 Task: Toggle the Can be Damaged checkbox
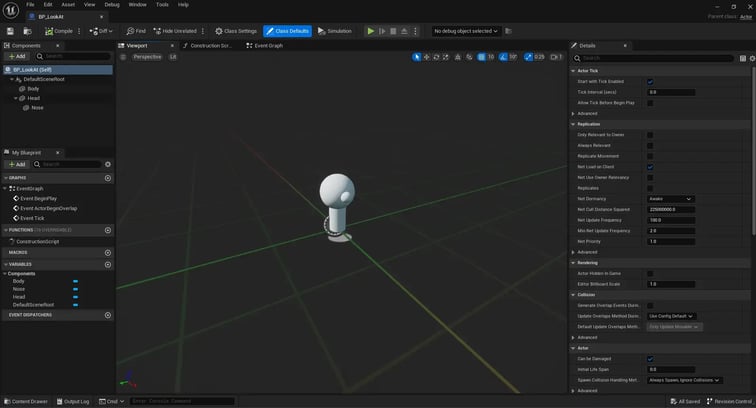click(650, 358)
